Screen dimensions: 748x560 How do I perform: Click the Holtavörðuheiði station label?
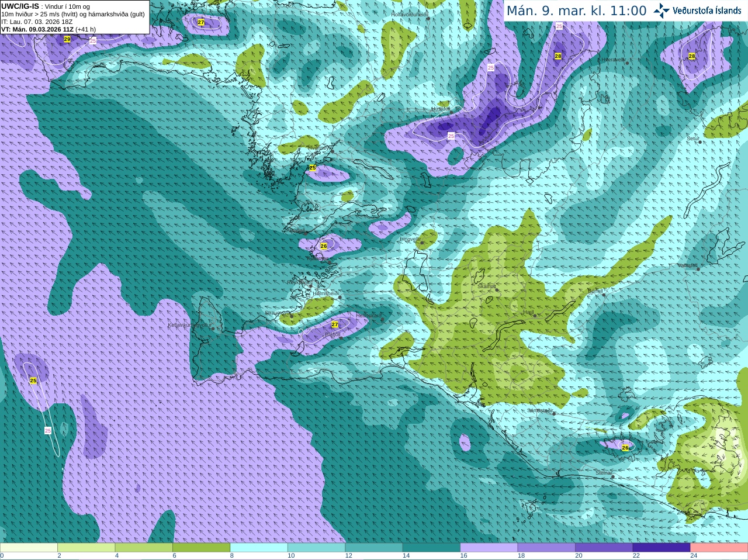(410, 14)
